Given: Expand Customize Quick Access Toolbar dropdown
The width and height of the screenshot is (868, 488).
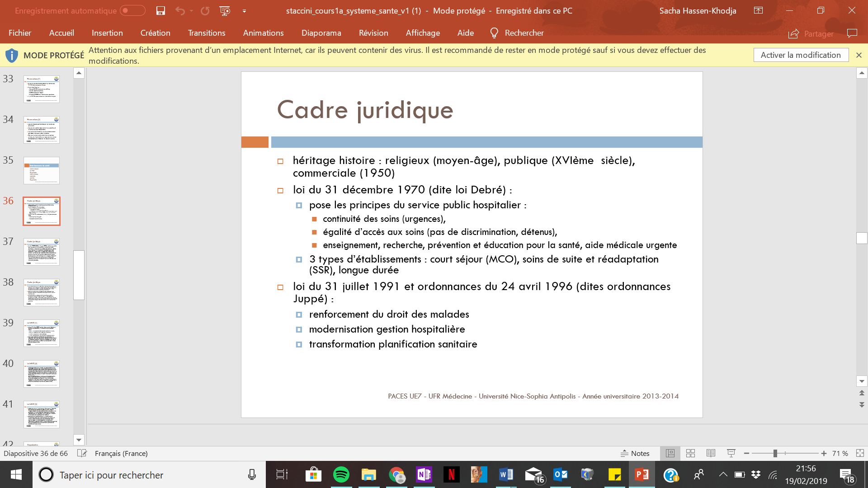Looking at the screenshot, I should [244, 11].
